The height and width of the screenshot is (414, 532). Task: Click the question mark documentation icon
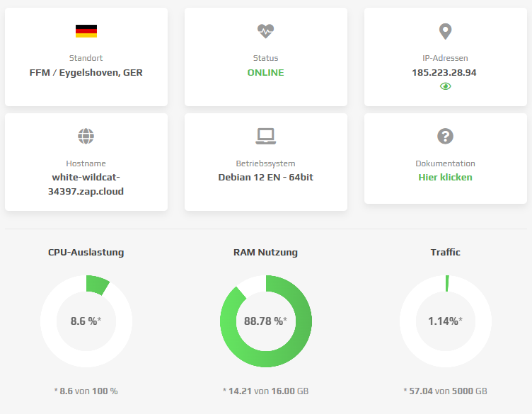(x=445, y=136)
